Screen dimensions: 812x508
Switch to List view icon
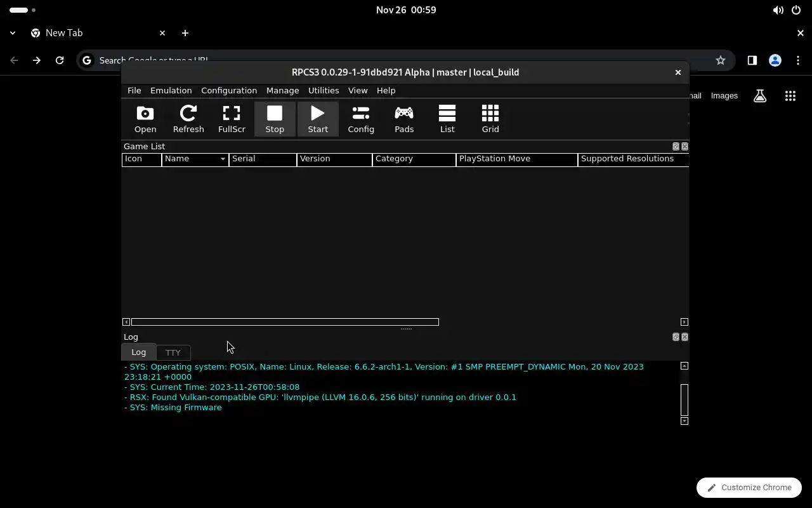(x=447, y=119)
